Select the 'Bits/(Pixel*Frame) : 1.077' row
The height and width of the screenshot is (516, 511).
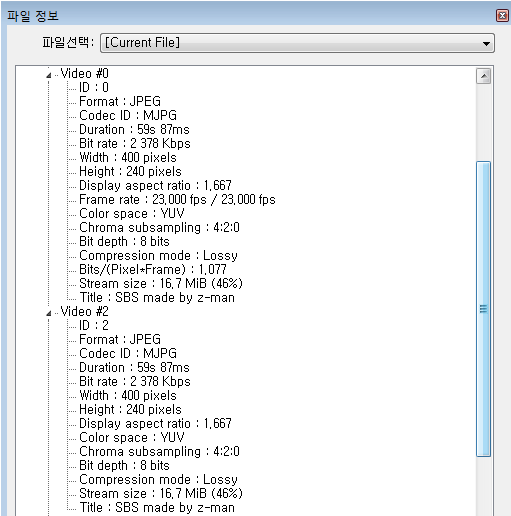pos(153,269)
